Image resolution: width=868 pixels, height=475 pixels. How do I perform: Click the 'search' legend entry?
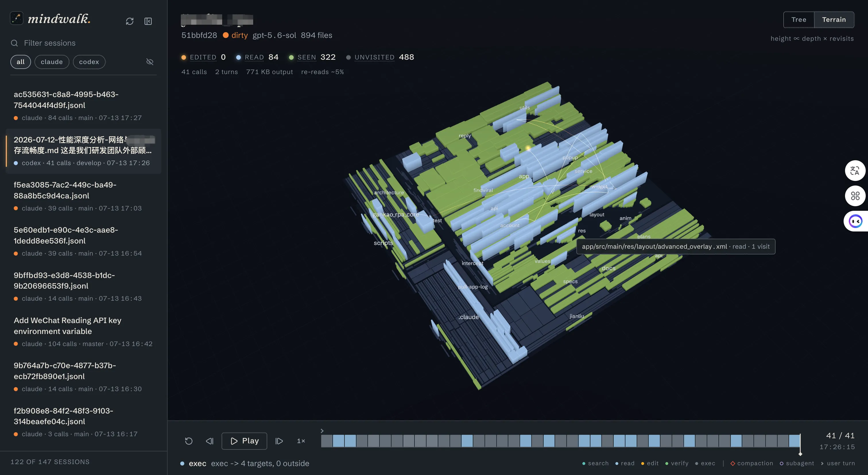(596, 463)
